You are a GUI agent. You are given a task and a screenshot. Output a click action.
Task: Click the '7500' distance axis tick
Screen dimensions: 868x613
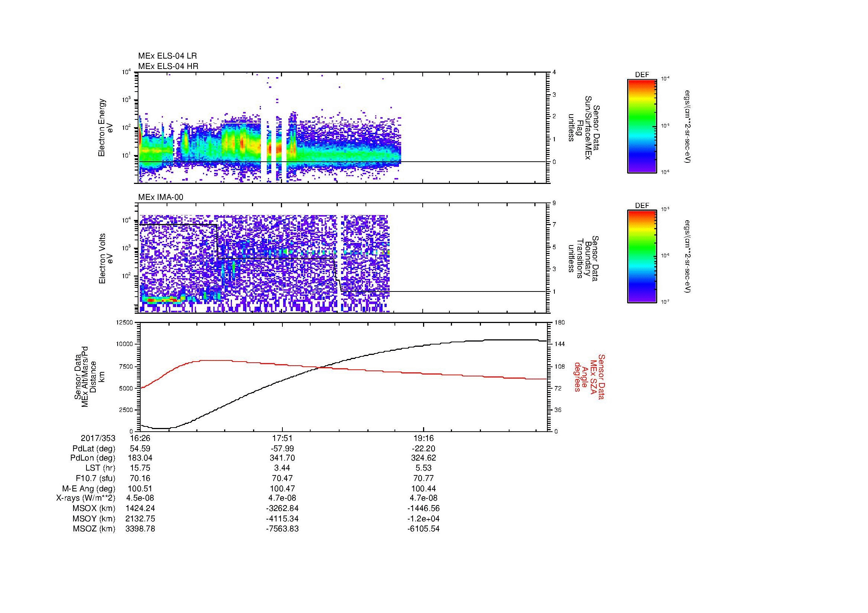click(x=126, y=366)
